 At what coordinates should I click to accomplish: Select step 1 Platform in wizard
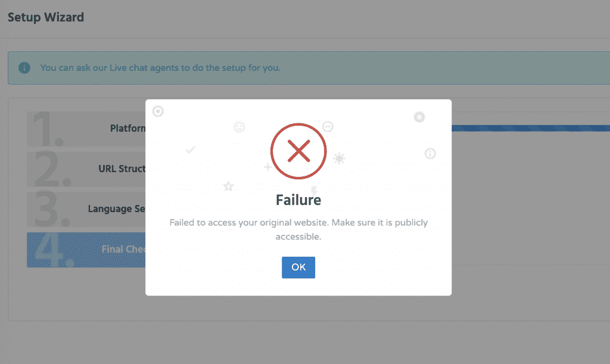[86, 129]
